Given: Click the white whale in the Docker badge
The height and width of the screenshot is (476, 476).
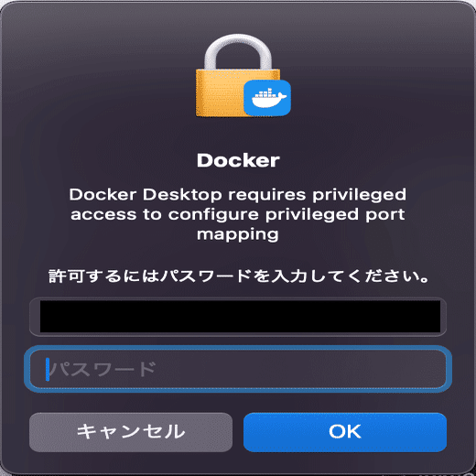Looking at the screenshot, I should [268, 98].
